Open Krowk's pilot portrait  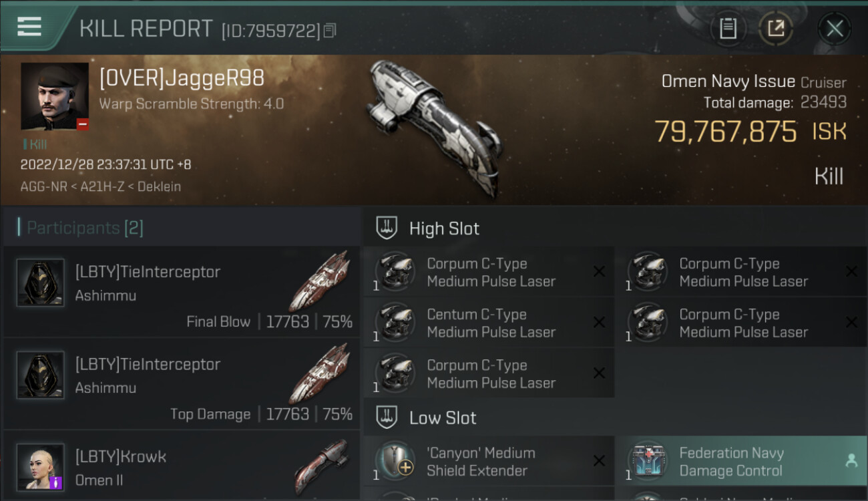pos(41,467)
